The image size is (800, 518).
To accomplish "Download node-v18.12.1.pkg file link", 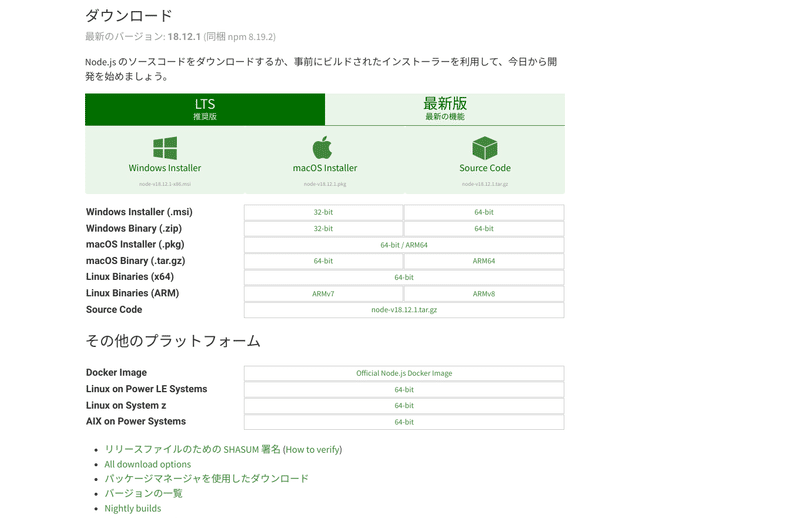I will pos(325,184).
